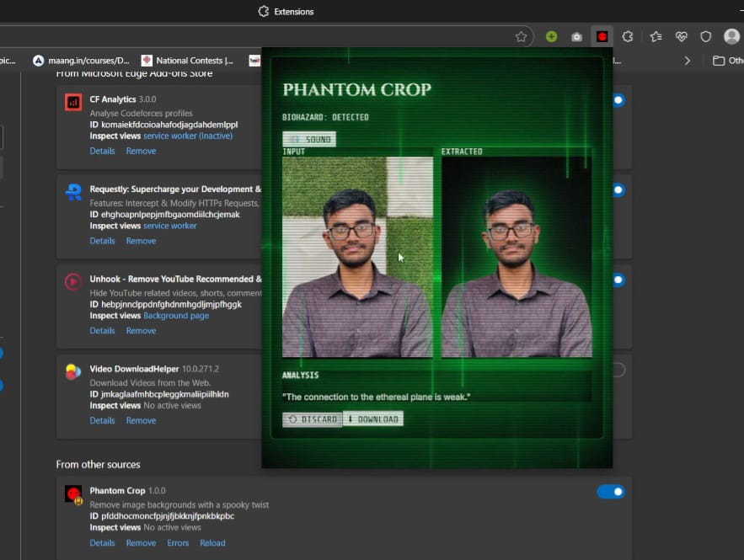Remove the Phantom Crop extension
The height and width of the screenshot is (560, 744).
click(x=141, y=543)
